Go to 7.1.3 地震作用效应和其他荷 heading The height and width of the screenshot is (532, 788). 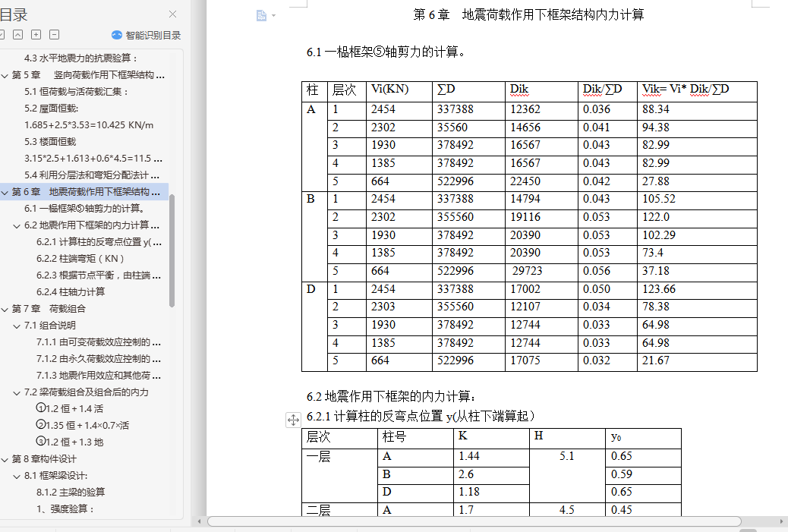coord(99,375)
